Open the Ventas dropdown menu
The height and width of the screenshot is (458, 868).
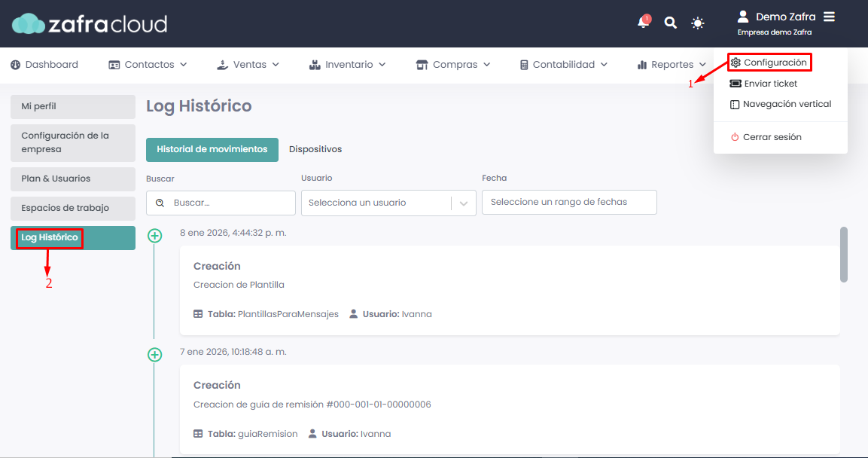(x=248, y=65)
